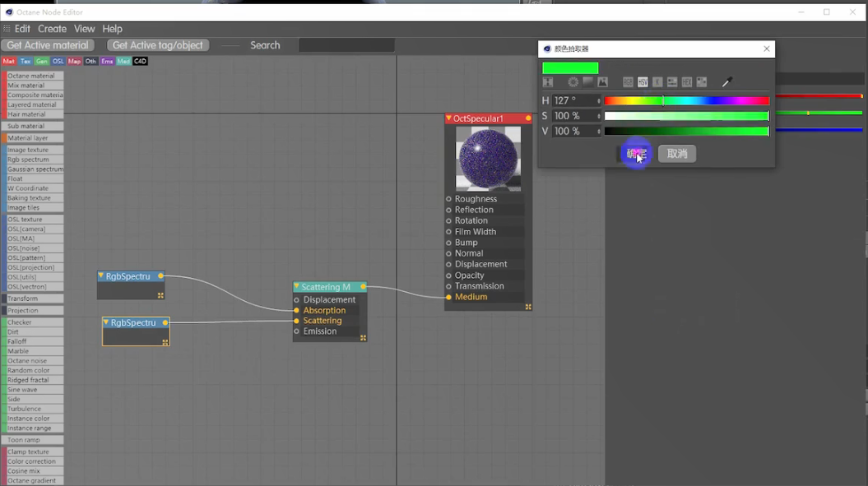
Task: Add Octane noise from node list
Action: pos(31,361)
